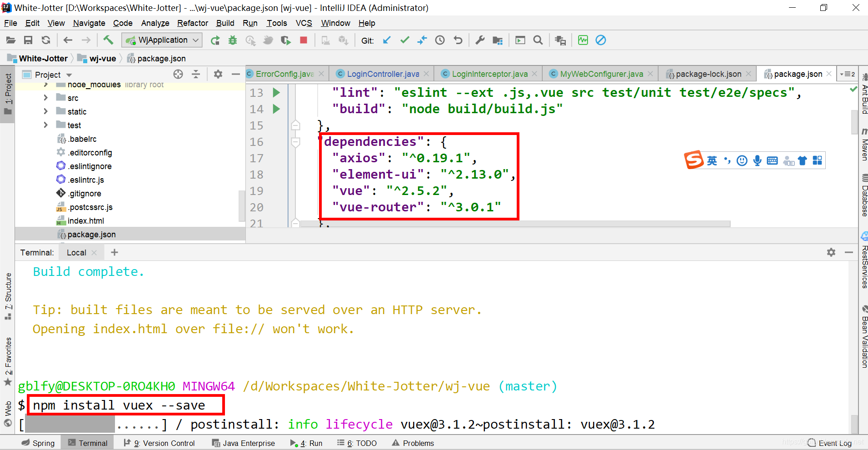Click the Save All toolbar icon
The height and width of the screenshot is (450, 868).
tap(28, 40)
